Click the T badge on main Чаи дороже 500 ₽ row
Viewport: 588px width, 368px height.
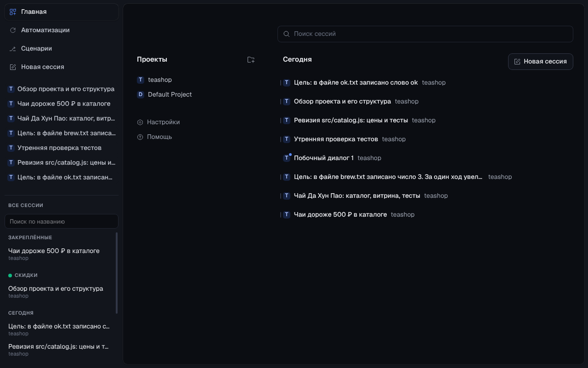click(x=287, y=215)
